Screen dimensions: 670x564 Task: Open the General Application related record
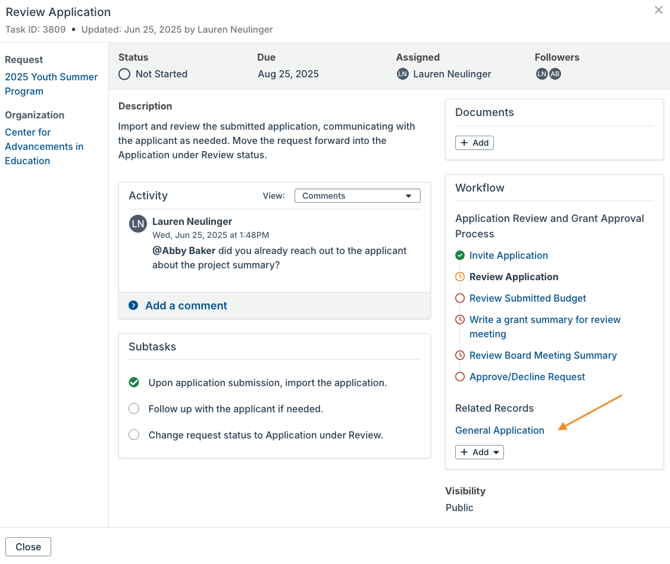pos(500,430)
